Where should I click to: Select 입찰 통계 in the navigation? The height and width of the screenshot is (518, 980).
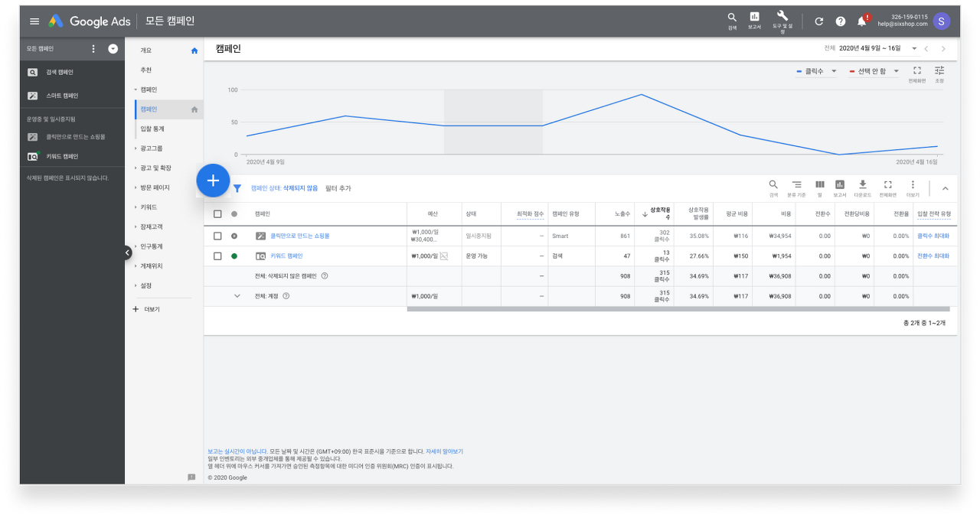point(152,129)
